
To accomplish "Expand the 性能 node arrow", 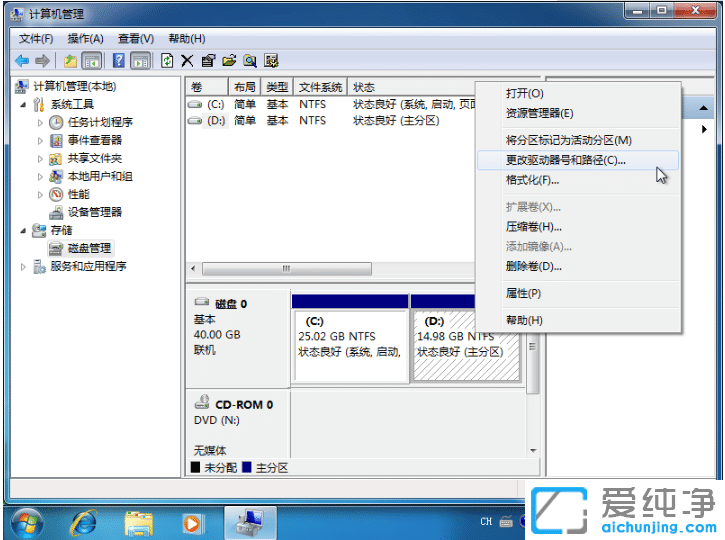I will pos(40,195).
